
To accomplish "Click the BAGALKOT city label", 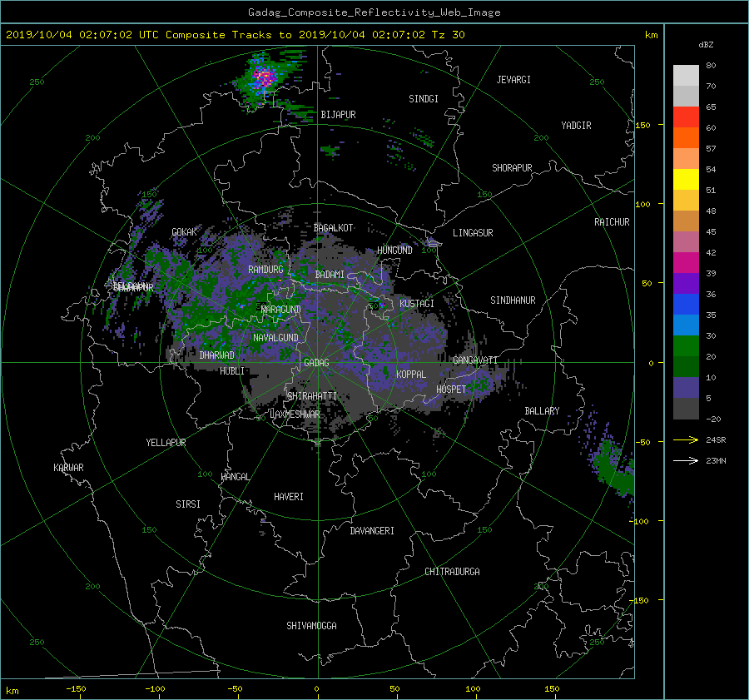I will point(333,228).
